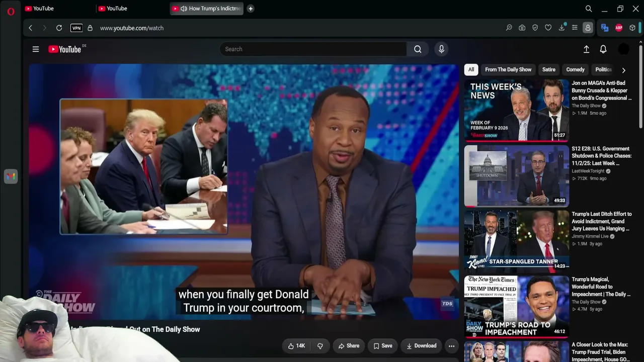The image size is (644, 362).
Task: Open the translate extension icon
Action: [x=605, y=28]
